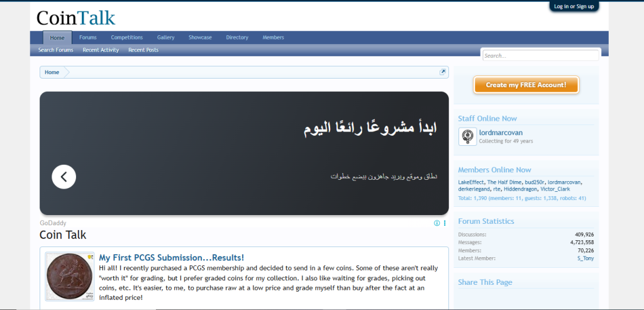Click the CoinTalk site logo

click(x=76, y=18)
